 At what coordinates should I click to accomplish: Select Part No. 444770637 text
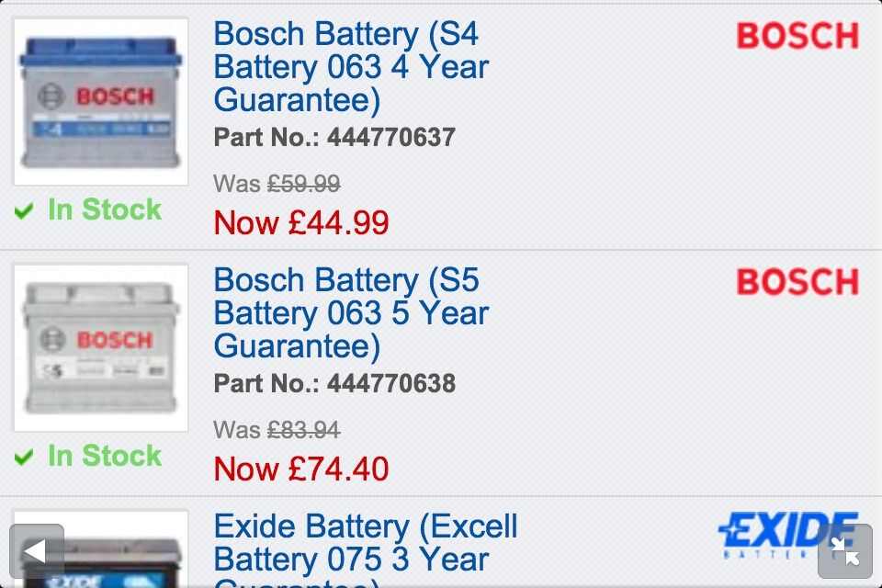click(334, 138)
